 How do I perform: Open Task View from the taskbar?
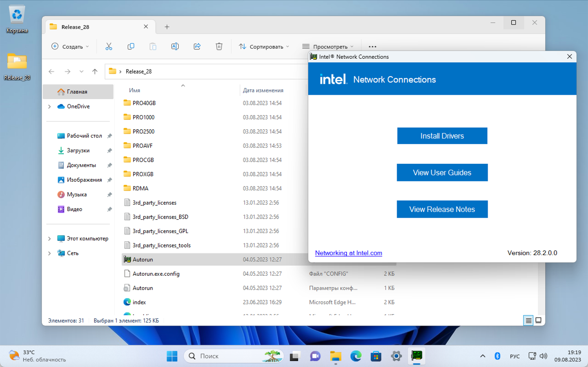coord(294,356)
